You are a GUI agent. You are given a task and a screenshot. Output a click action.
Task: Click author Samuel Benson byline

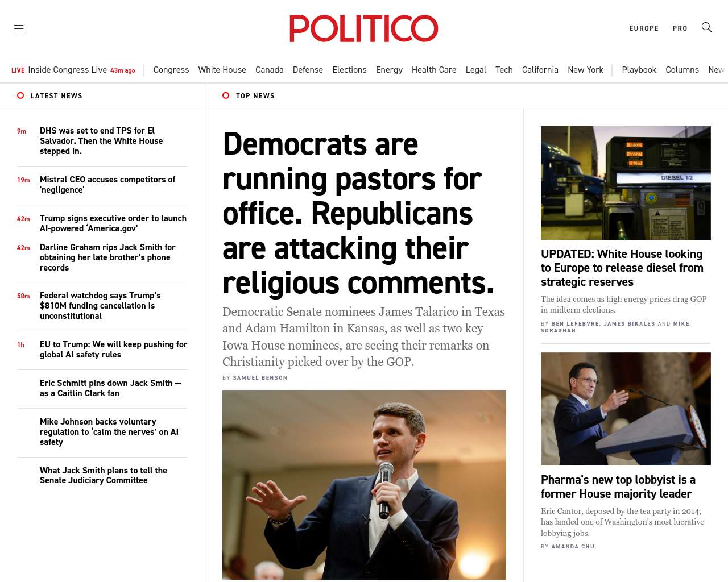coord(260,378)
